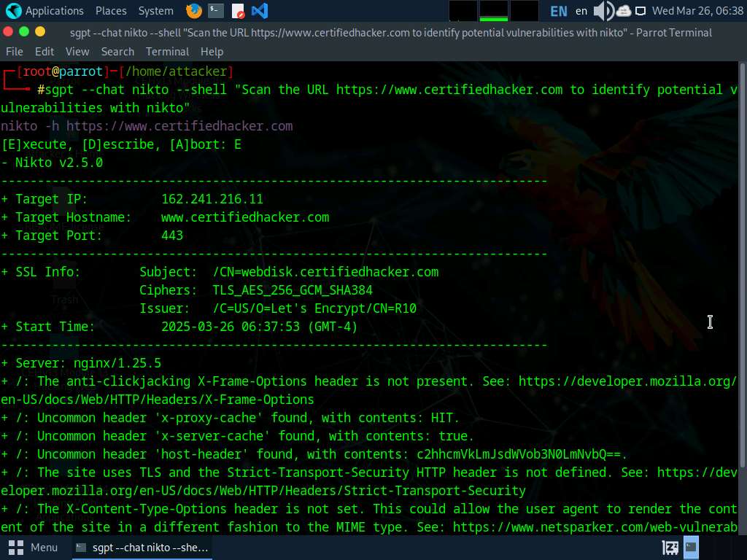Open the Places menu
The width and height of the screenshot is (747, 560).
111,11
